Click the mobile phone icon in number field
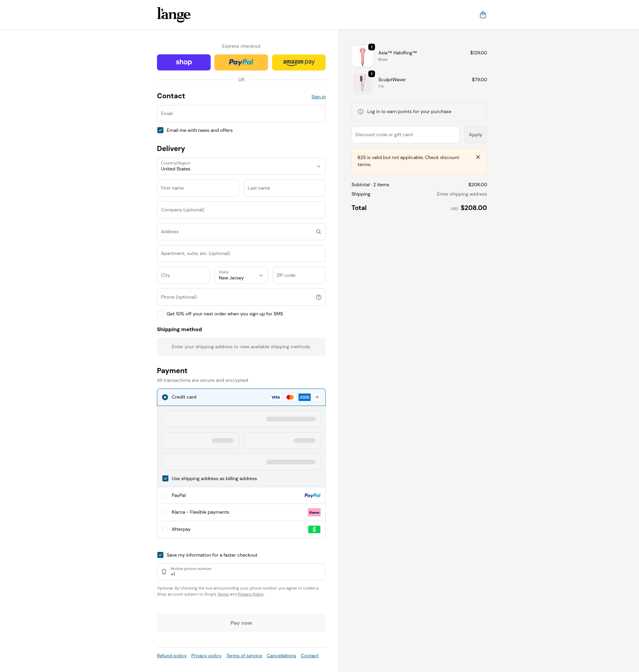 [164, 572]
